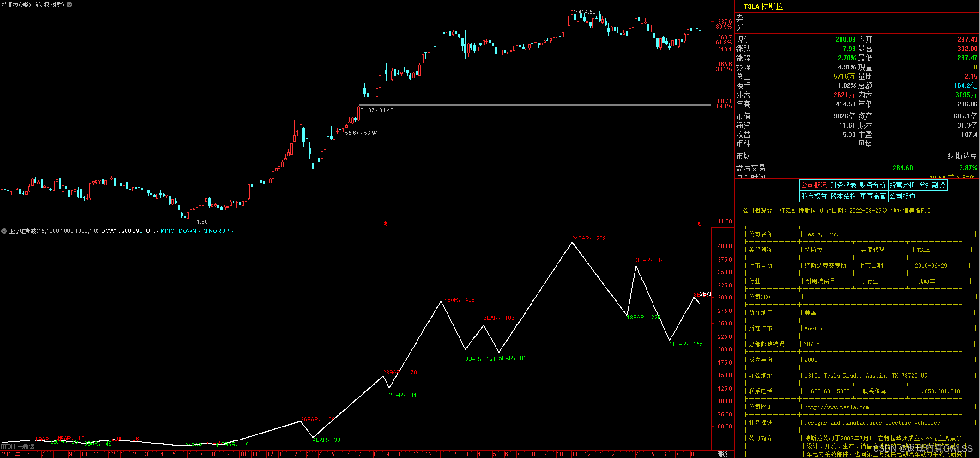Open the 公司概况 tab
This screenshot has height=458, width=980.
pyautogui.click(x=814, y=185)
